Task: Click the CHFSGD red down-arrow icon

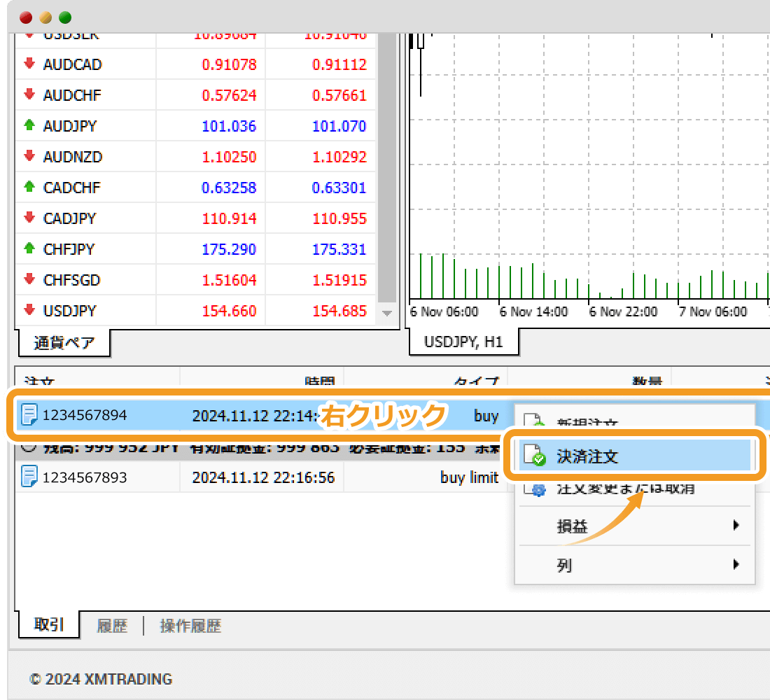Action: tap(29, 279)
